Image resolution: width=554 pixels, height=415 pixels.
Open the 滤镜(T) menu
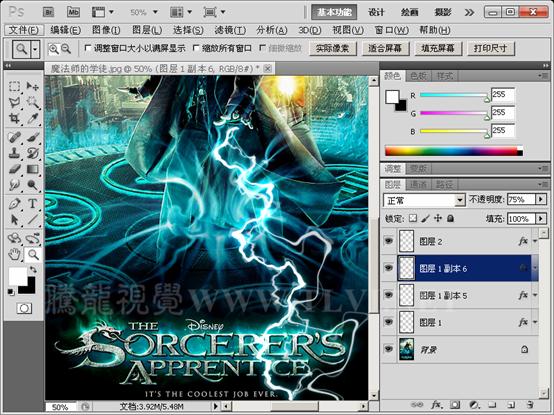pyautogui.click(x=230, y=30)
